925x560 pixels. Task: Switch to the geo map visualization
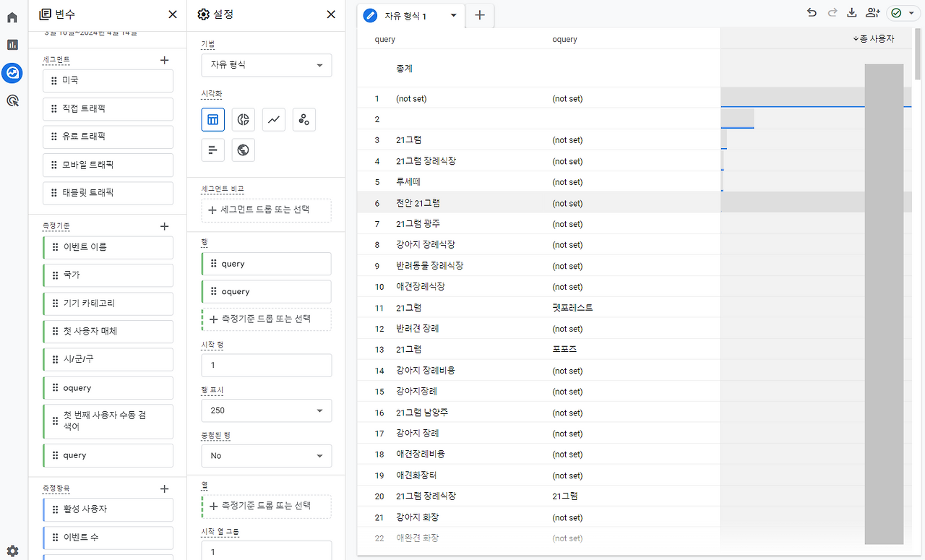243,150
